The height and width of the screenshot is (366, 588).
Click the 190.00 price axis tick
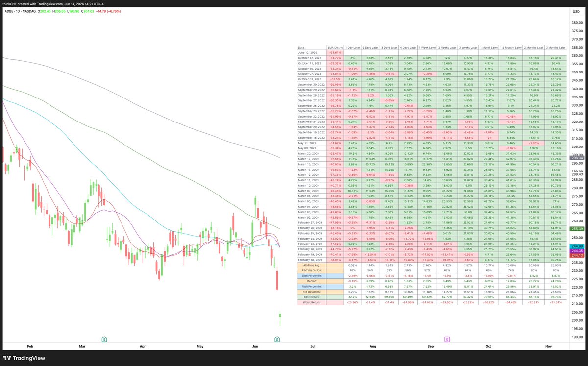(576, 337)
